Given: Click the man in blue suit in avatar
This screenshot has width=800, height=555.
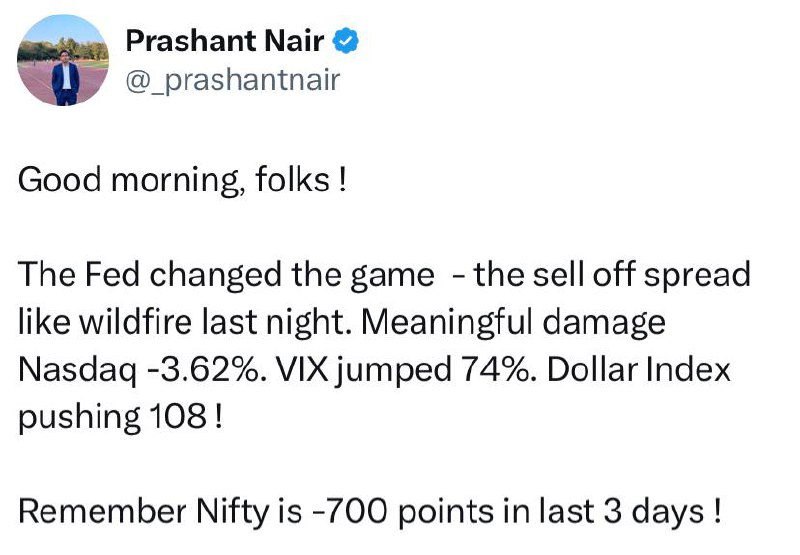Looking at the screenshot, I should coord(65,78).
